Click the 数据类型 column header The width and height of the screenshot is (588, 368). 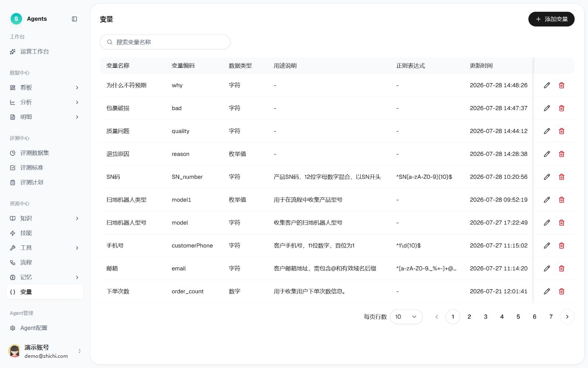click(240, 66)
